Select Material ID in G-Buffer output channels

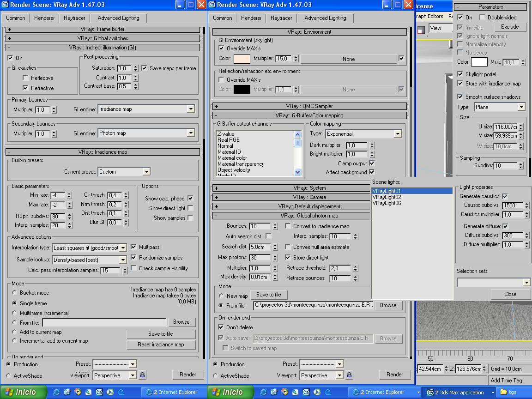[230, 152]
